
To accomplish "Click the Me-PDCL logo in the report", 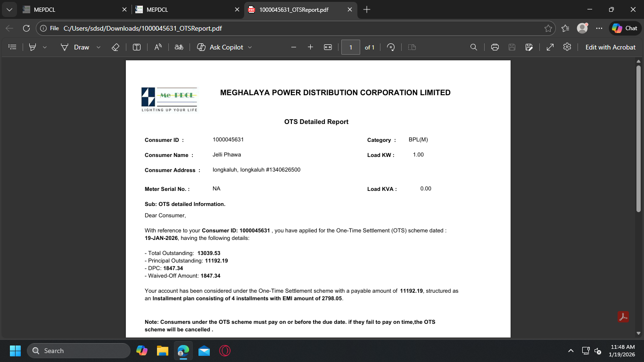I will [169, 99].
